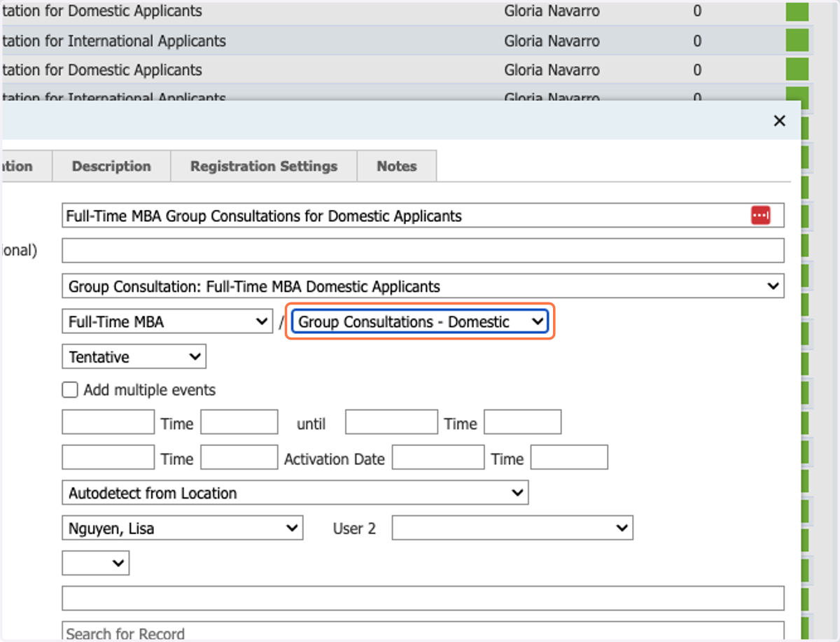Switch to Registration Settings tab
The image size is (840, 642).
click(x=264, y=166)
